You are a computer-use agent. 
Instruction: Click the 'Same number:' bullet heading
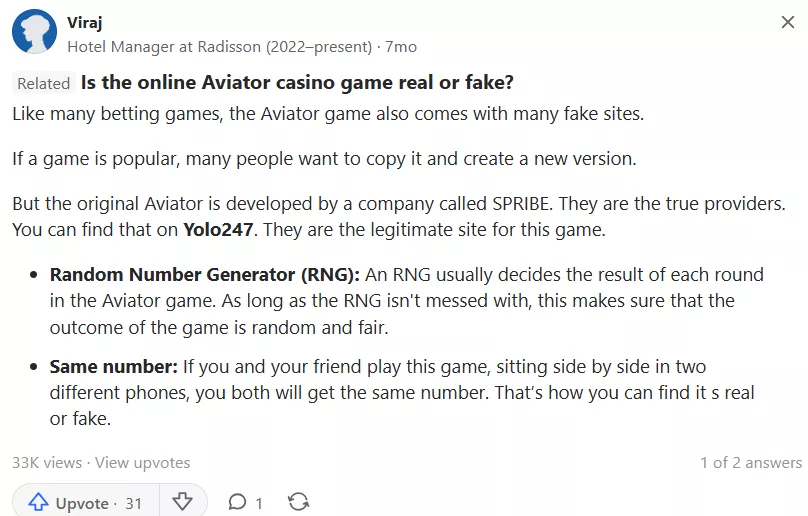113,367
